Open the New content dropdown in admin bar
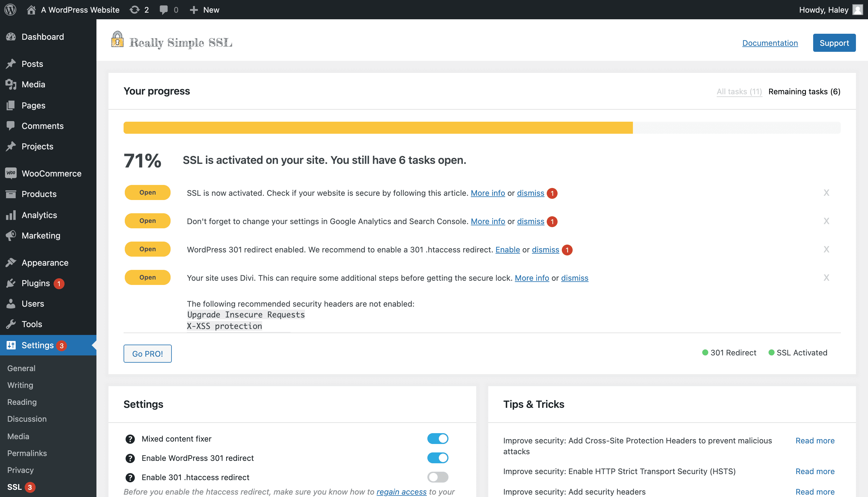Image resolution: width=868 pixels, height=497 pixels. point(204,10)
